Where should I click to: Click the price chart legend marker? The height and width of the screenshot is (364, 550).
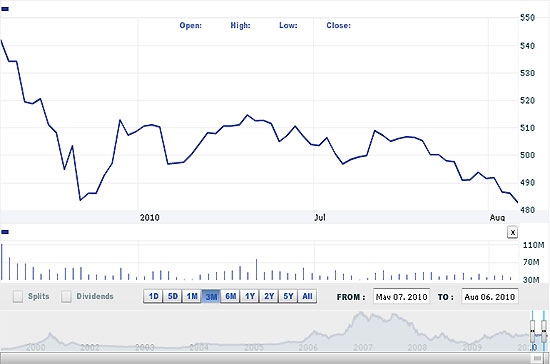click(x=5, y=9)
